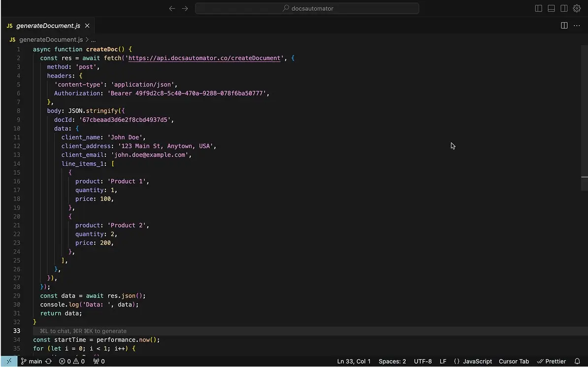The width and height of the screenshot is (588, 367).
Task: Open more editor actions via ellipsis
Action: (x=577, y=25)
